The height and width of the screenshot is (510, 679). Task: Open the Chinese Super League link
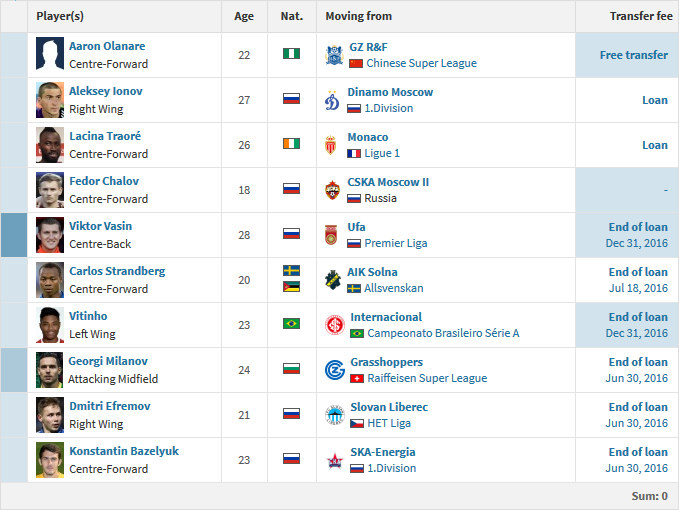421,63
